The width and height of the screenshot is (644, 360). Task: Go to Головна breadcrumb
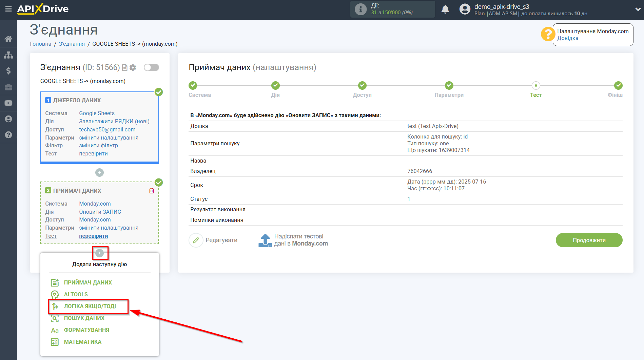coord(40,44)
